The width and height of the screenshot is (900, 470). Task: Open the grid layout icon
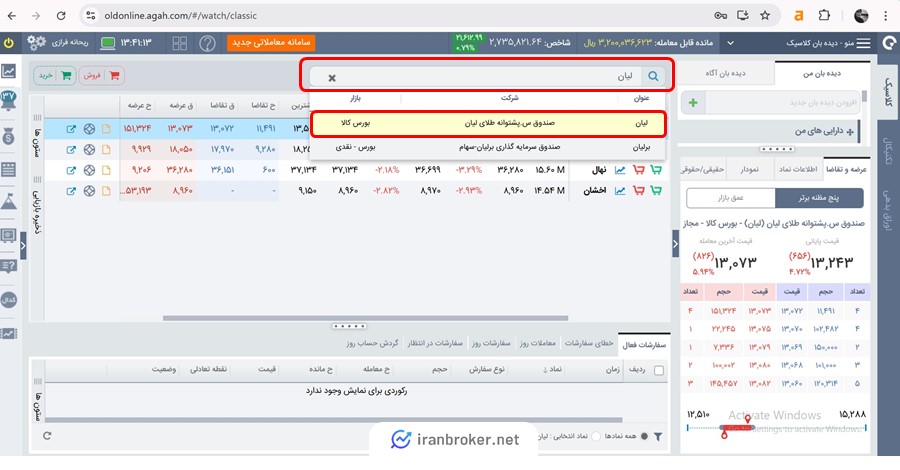click(x=180, y=43)
